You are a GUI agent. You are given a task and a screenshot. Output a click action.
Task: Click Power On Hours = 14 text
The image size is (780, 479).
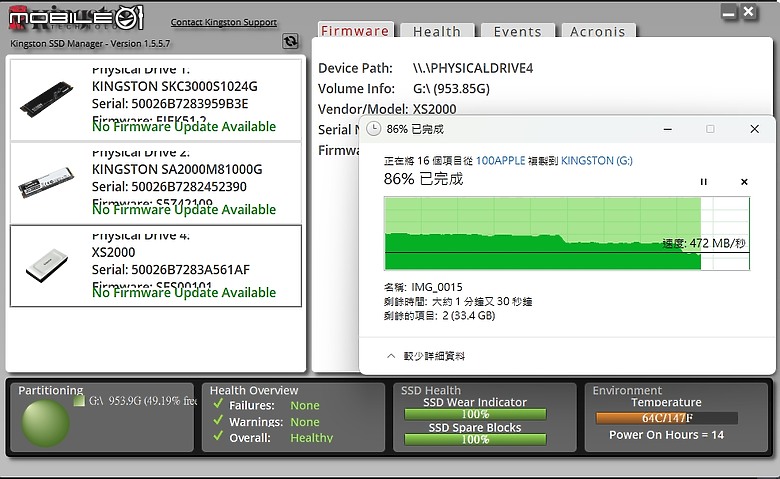667,435
